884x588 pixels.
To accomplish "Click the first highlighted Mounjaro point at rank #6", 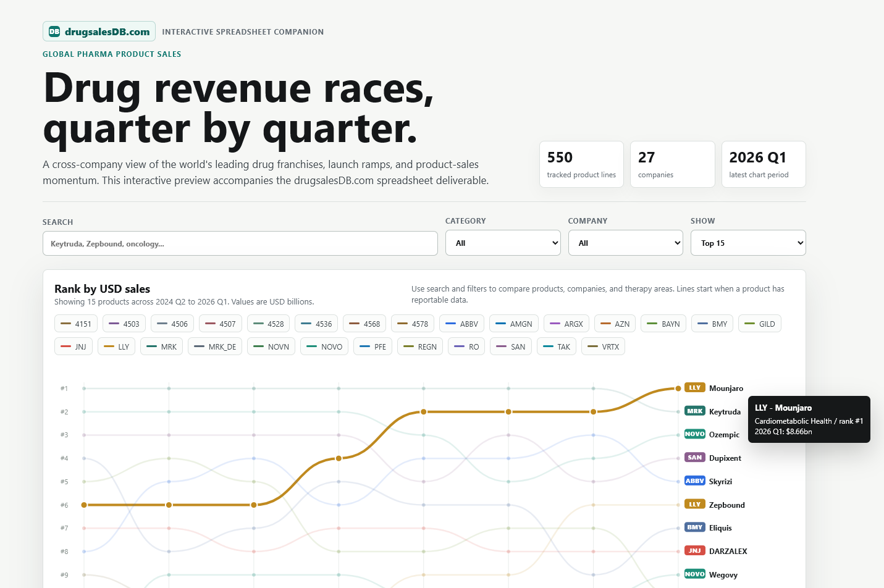I will [x=84, y=505].
